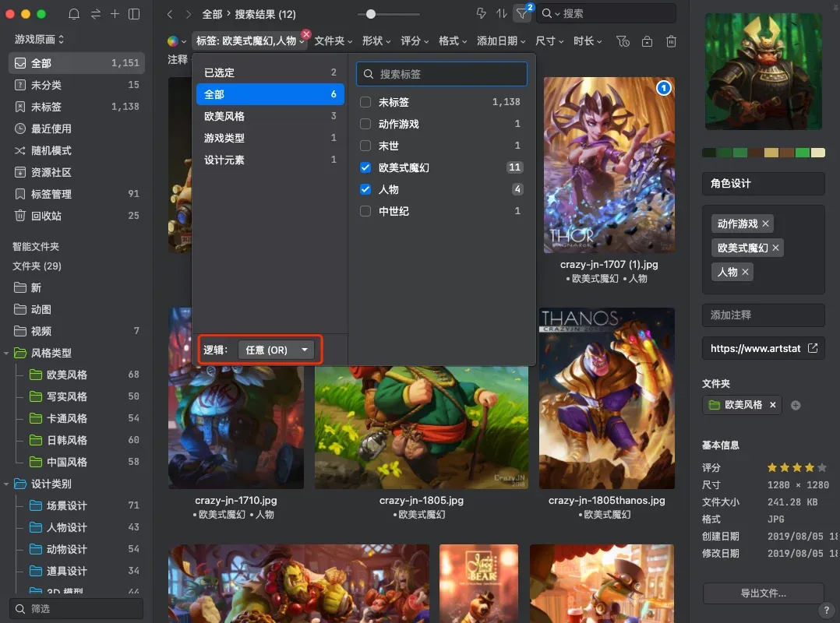Open the 逻辑 任意 (OR) dropdown

coord(277,350)
